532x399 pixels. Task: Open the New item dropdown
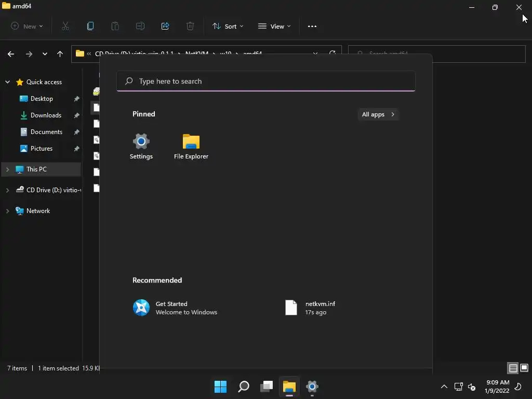click(27, 26)
